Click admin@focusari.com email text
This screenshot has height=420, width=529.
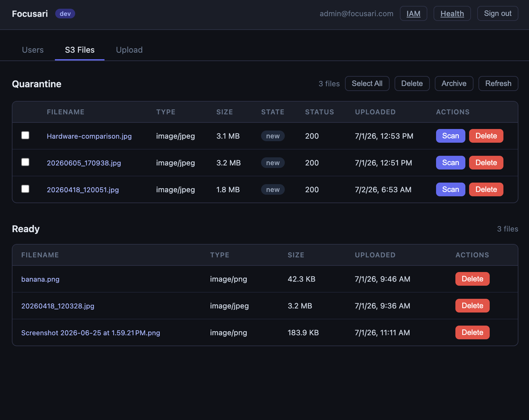pyautogui.click(x=356, y=14)
